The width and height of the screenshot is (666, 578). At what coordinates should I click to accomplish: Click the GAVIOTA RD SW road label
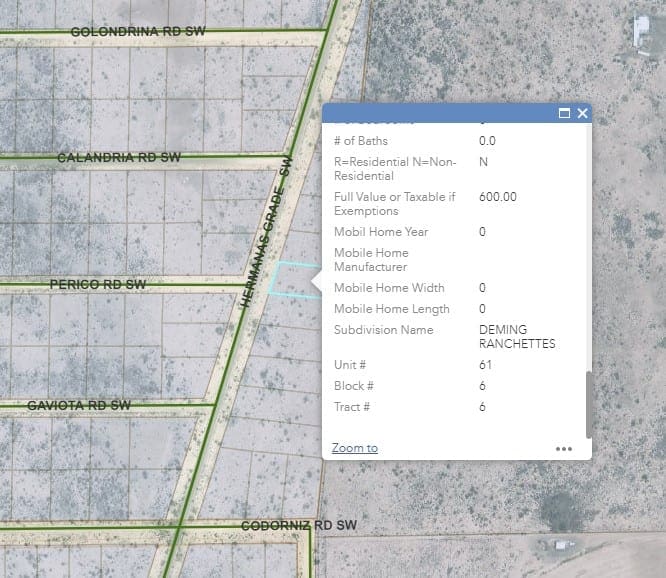click(79, 406)
